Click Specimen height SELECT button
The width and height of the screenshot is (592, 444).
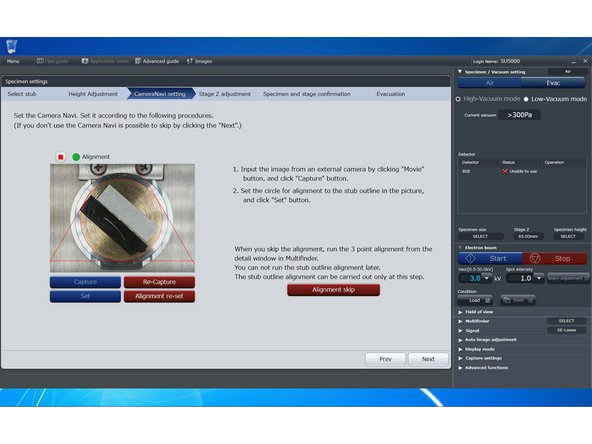click(x=568, y=236)
